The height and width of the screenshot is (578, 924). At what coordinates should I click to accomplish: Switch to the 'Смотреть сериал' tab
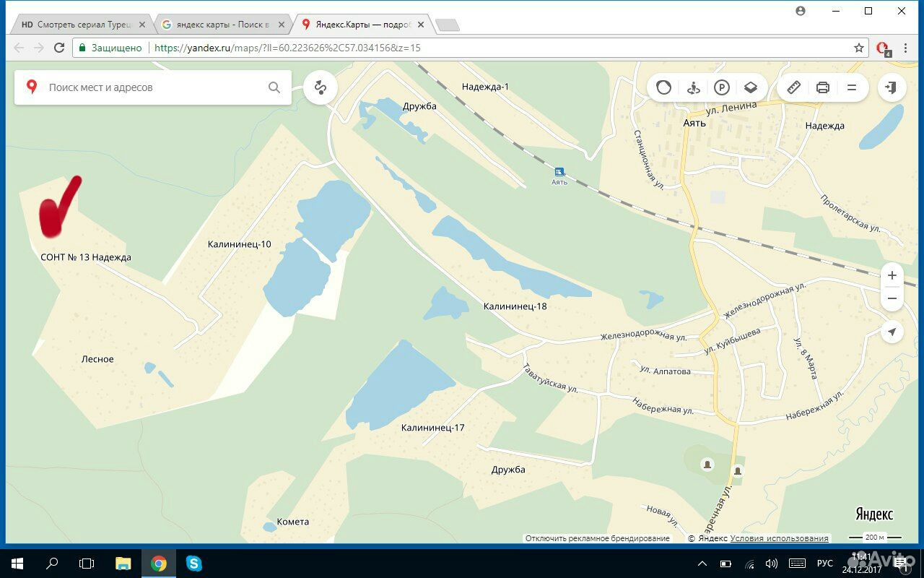83,24
